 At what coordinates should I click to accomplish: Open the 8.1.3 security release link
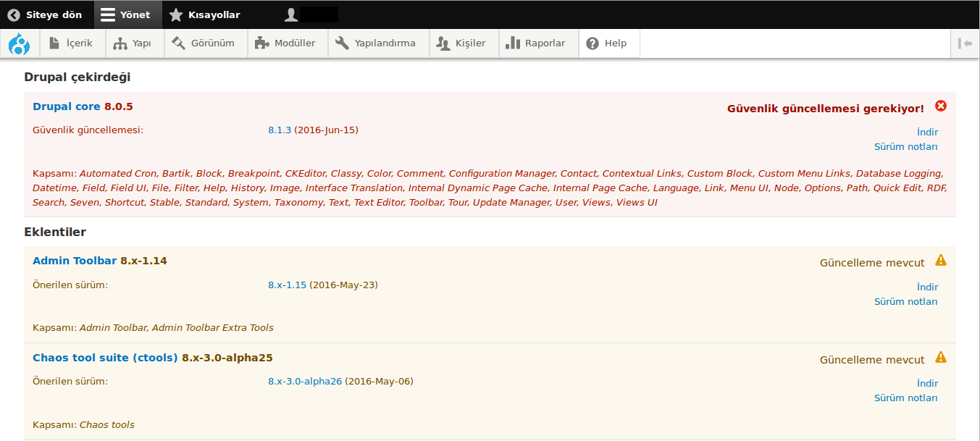tap(280, 130)
